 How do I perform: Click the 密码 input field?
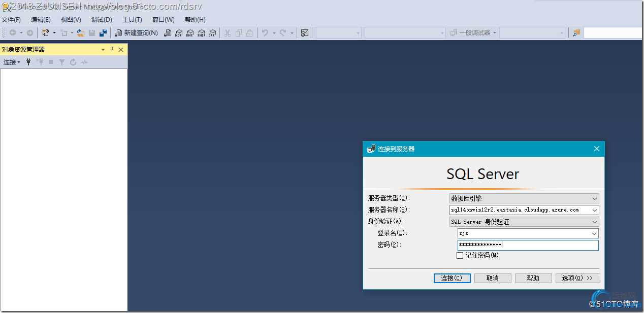(x=528, y=245)
